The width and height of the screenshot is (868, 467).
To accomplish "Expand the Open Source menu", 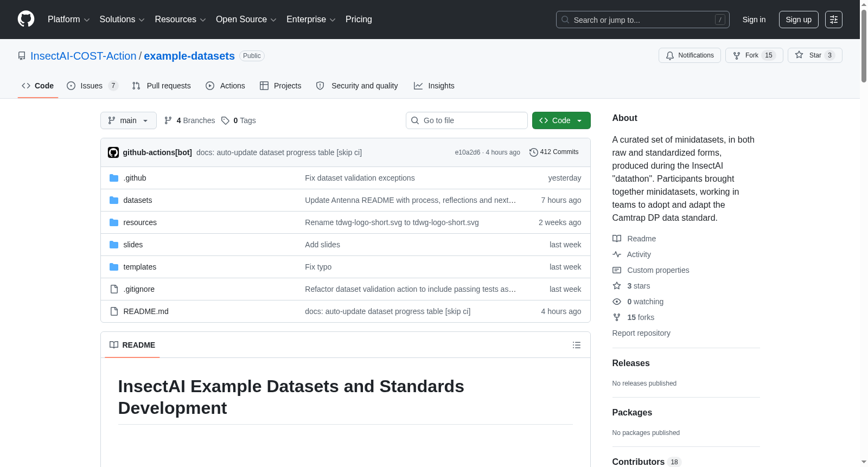I will [x=246, y=20].
